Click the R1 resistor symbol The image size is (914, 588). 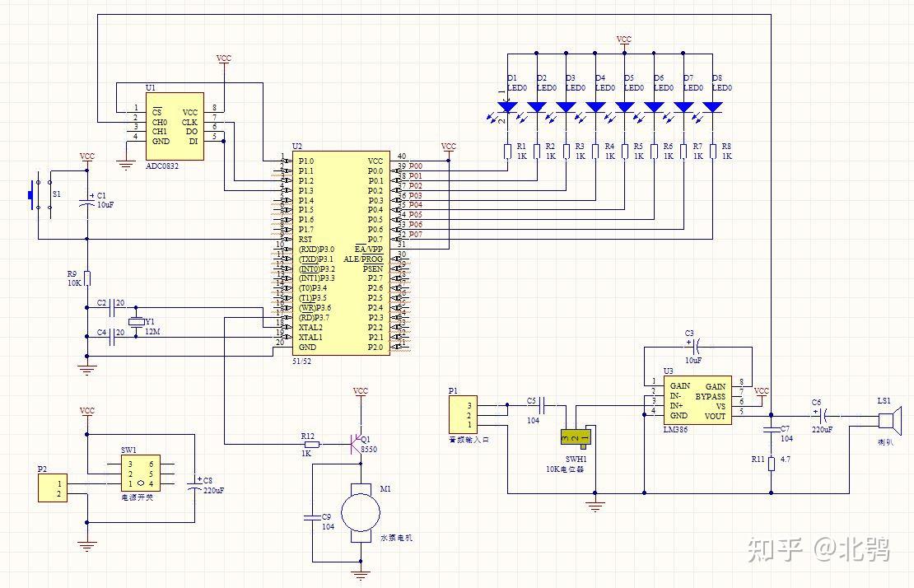(x=508, y=152)
